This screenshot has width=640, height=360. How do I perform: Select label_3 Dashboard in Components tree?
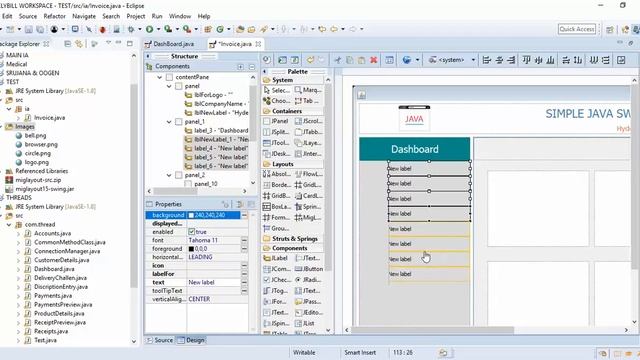(217, 131)
